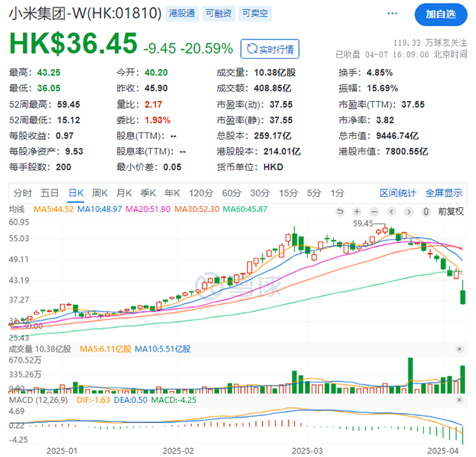Image resolution: width=476 pixels, height=457 pixels.
Task: Click the latest green candlestick on the chart
Action: (x=463, y=293)
